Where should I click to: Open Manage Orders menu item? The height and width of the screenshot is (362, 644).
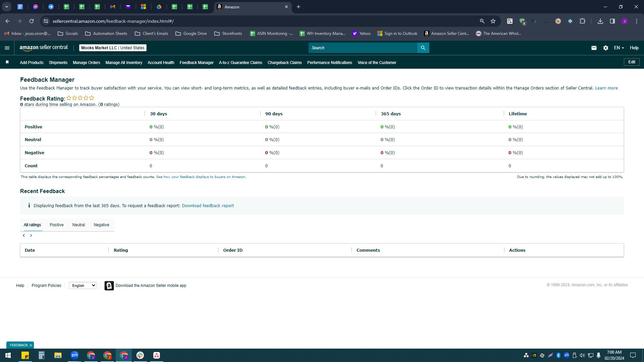pos(87,63)
